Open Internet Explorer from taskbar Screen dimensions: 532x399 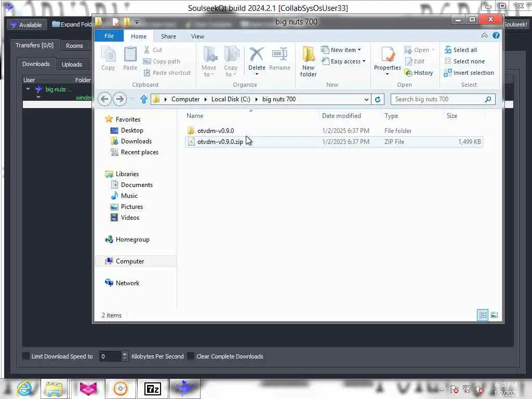point(24,389)
